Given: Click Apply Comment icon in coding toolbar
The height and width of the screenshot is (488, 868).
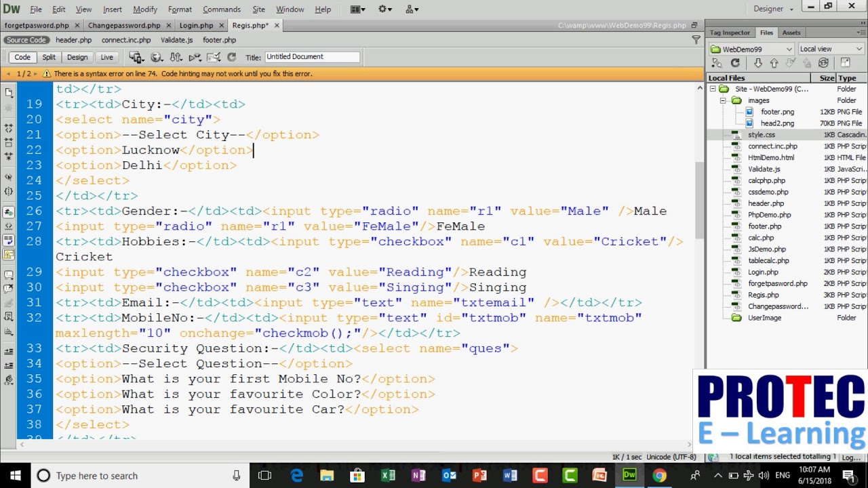Looking at the screenshot, I should point(8,274).
